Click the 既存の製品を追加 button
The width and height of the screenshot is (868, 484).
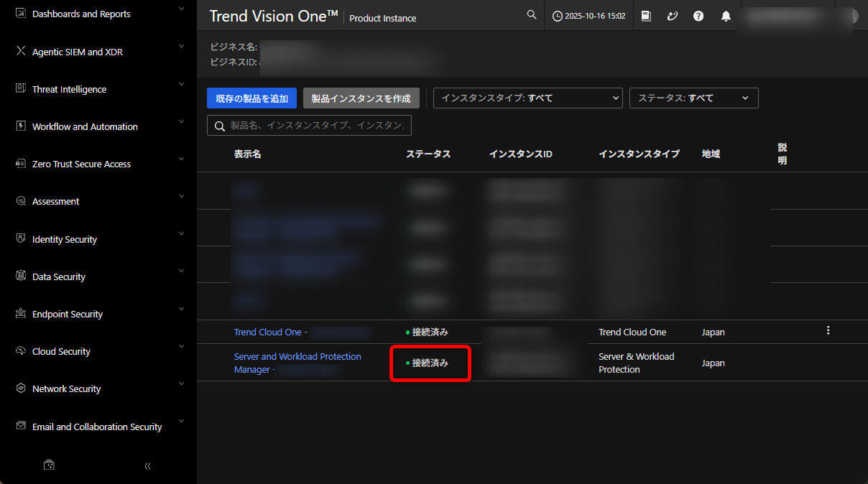pos(252,98)
